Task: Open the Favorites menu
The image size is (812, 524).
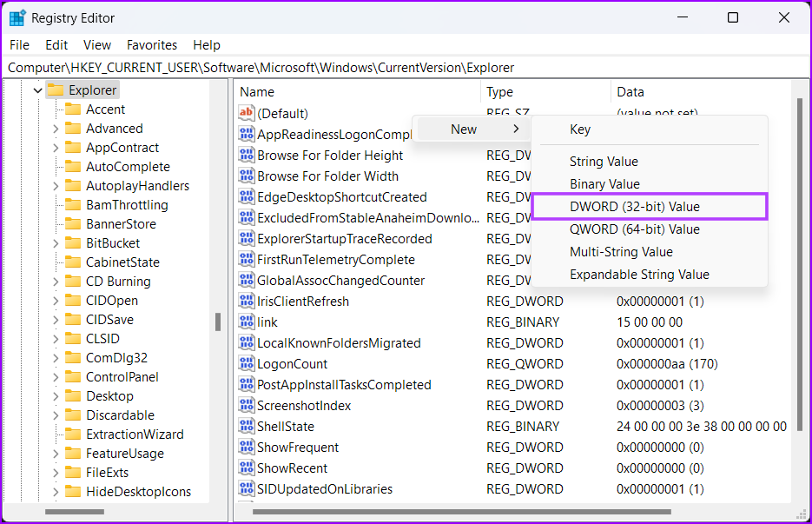Action: click(x=152, y=45)
